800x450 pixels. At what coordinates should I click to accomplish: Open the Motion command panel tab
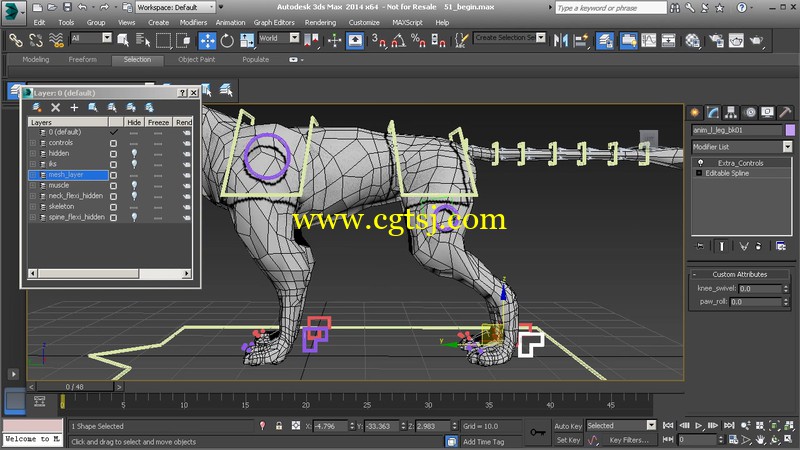[749, 112]
